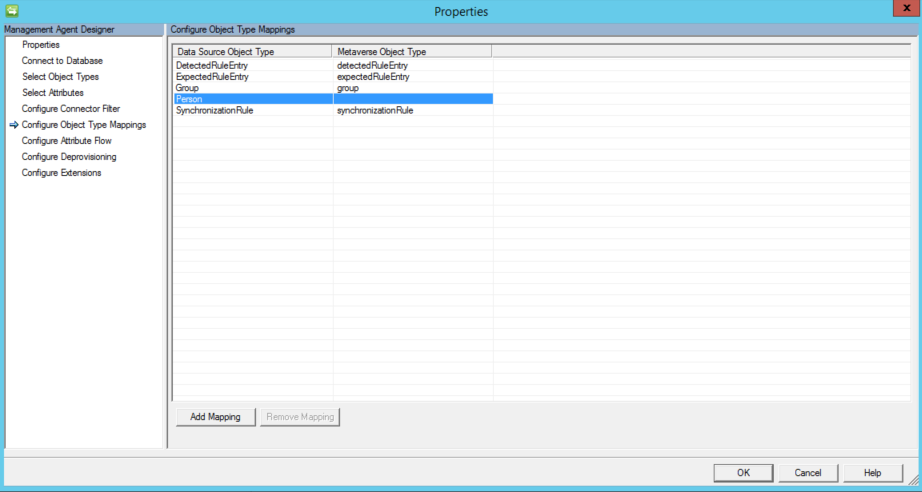Open Configure Extensions page
The width and height of the screenshot is (922, 492).
[62, 172]
